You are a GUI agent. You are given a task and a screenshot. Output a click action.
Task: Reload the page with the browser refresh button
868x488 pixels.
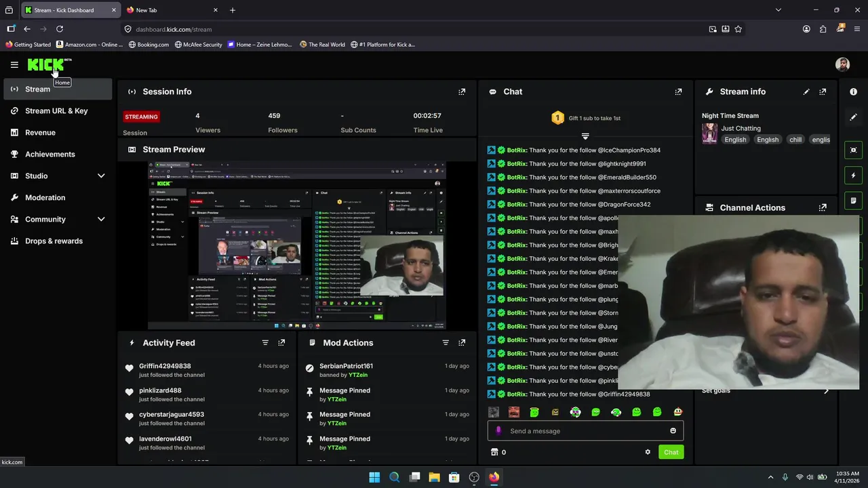[60, 29]
